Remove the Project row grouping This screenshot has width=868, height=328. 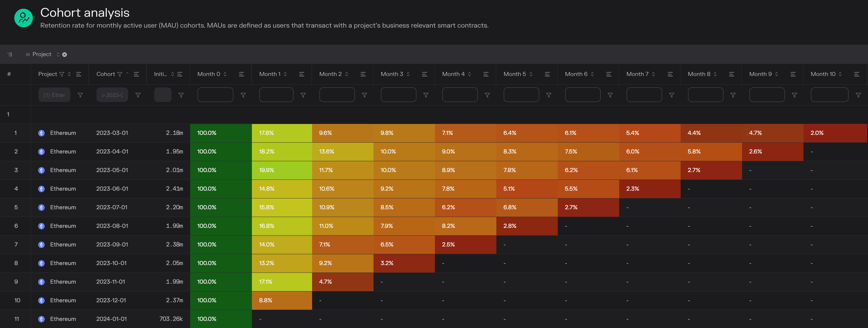pyautogui.click(x=65, y=55)
